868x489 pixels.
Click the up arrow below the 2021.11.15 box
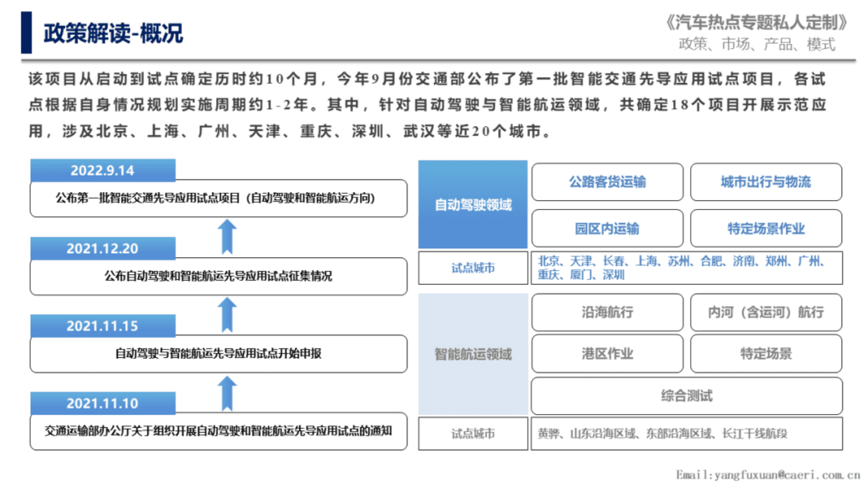point(227,393)
